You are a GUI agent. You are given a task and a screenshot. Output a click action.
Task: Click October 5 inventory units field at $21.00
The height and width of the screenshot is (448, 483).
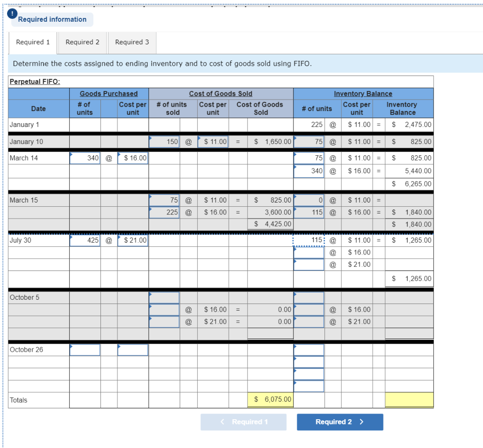308,322
